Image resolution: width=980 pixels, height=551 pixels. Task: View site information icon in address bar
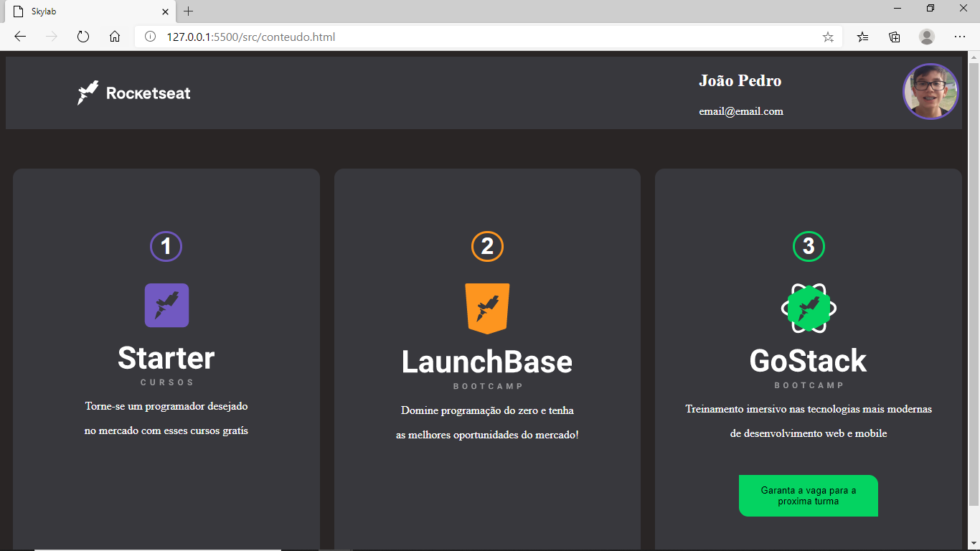151,37
